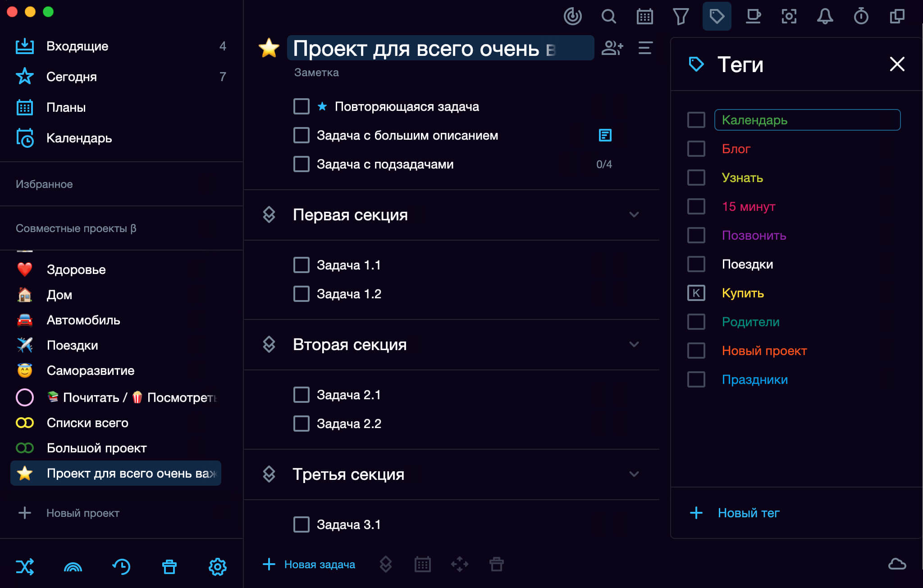Image resolution: width=923 pixels, height=588 pixels.
Task: Open the trash icon in bottom sidebar
Action: tap(169, 566)
